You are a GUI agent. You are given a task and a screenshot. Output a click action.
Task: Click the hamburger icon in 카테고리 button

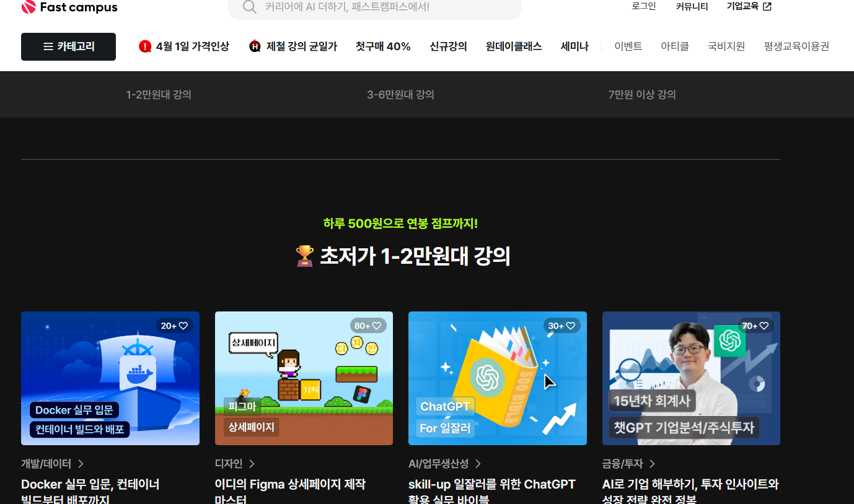[48, 46]
